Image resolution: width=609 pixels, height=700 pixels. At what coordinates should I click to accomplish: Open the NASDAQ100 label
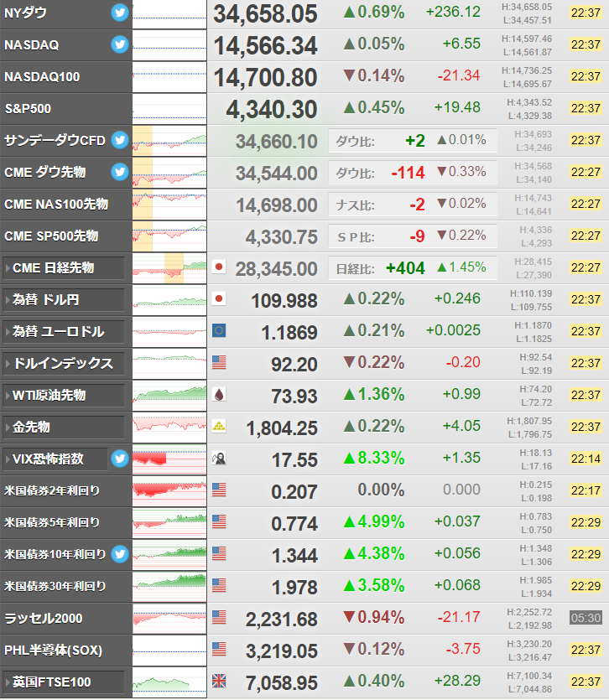(x=42, y=77)
